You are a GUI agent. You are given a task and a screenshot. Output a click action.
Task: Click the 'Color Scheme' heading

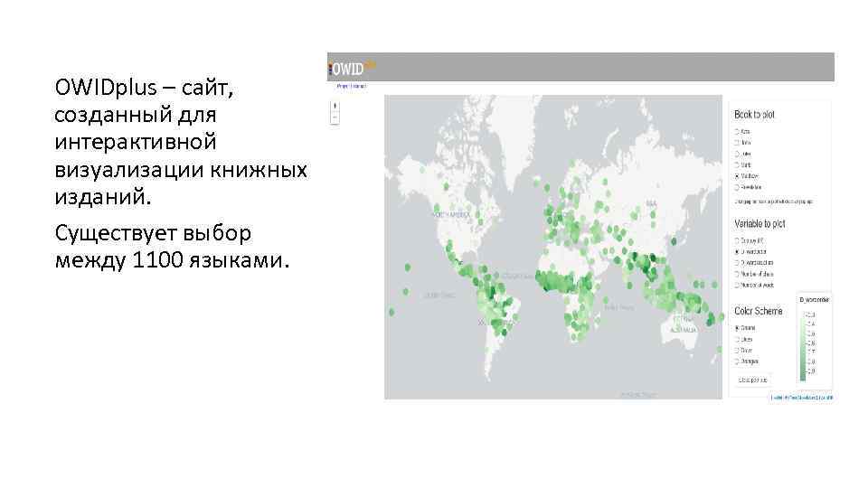758,311
